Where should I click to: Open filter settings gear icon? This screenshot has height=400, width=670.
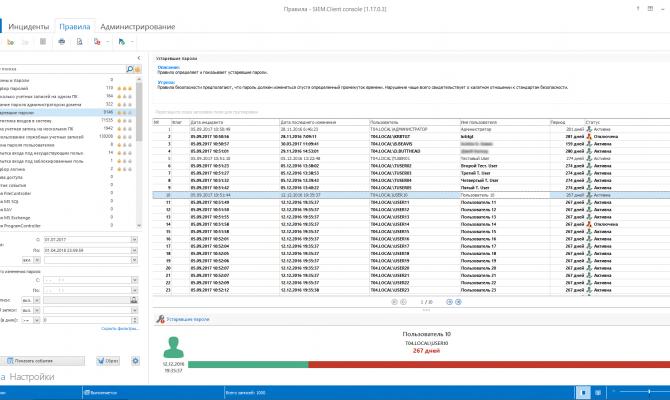135,361
